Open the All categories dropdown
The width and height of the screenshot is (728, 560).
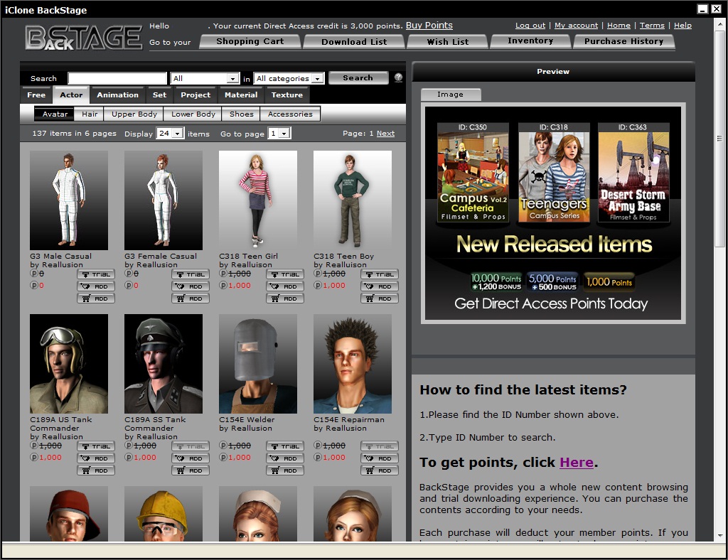pos(289,78)
